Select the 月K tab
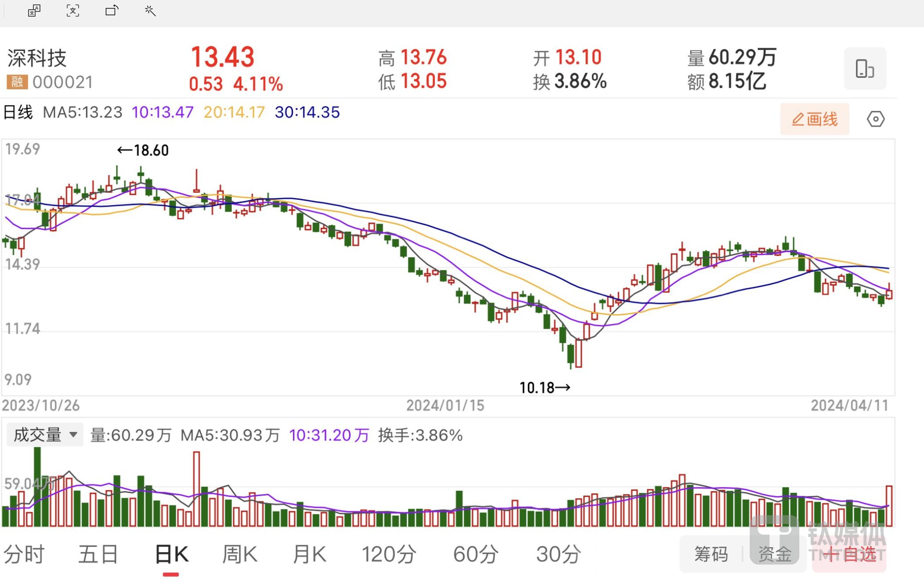This screenshot has width=924, height=582. coord(309,554)
